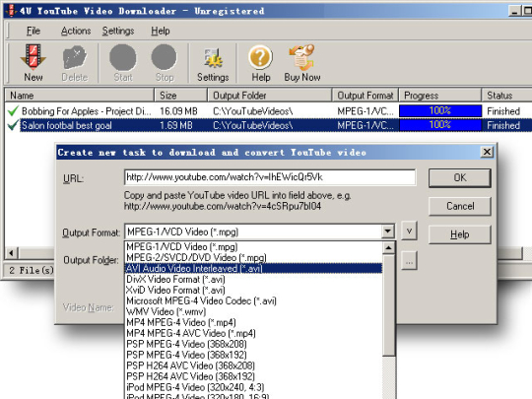This screenshot has width=532, height=399.
Task: Open the File menu
Action: pos(33,31)
